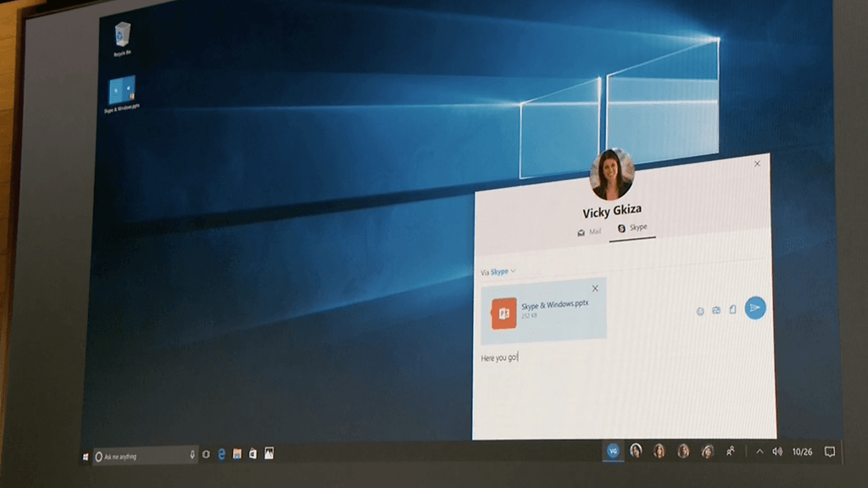Open the emoji picker
Viewport: 868px width, 488px height.
[x=700, y=311]
